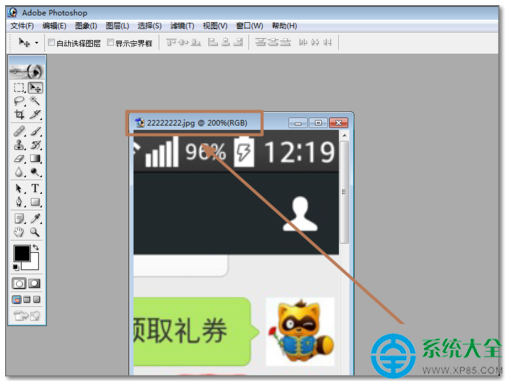Select the Rectangular Marquee tool
This screenshot has height=381, width=505.
point(19,87)
